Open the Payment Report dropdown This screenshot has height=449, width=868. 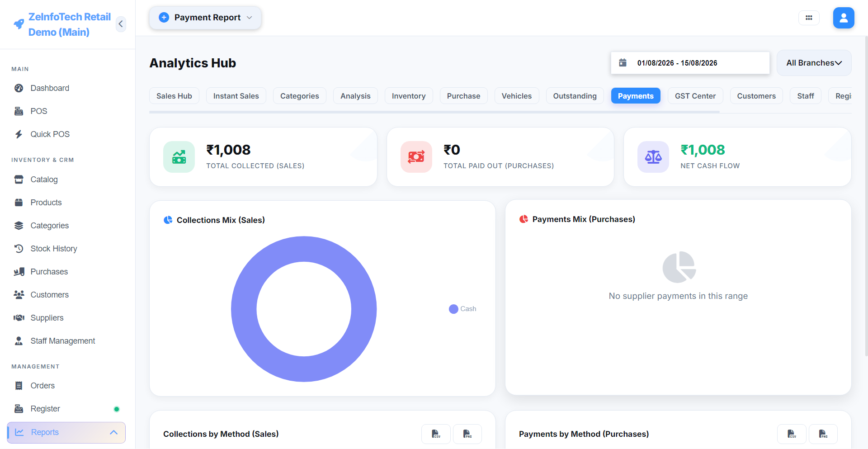click(x=205, y=18)
